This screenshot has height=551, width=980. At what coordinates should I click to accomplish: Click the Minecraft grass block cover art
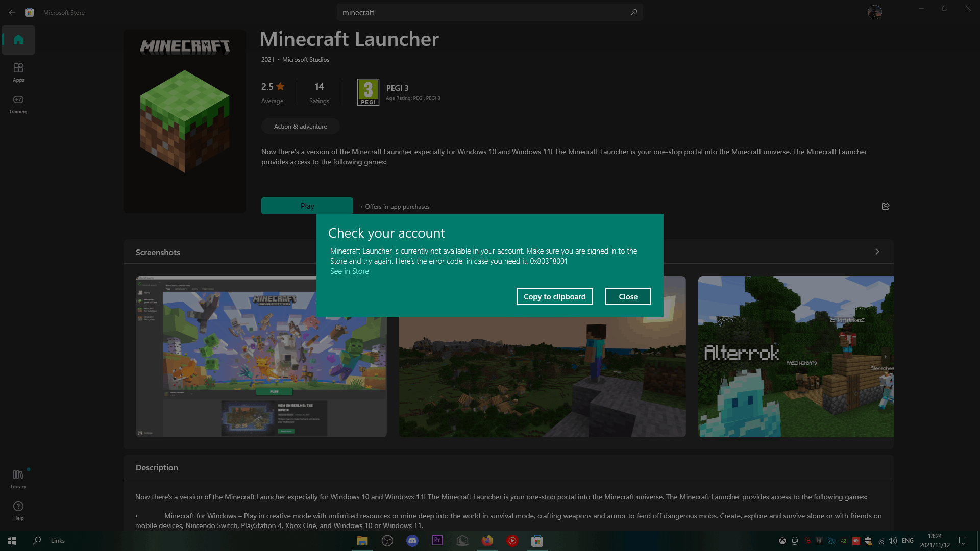185,121
